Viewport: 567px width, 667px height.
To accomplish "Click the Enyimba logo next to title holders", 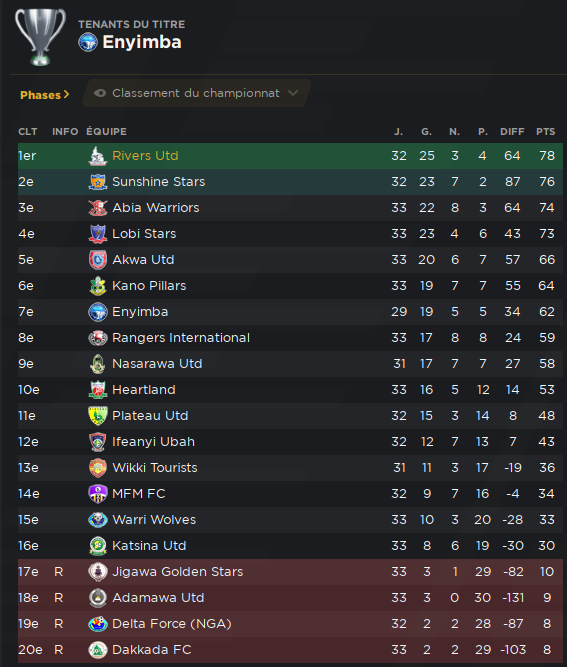I will (88, 42).
